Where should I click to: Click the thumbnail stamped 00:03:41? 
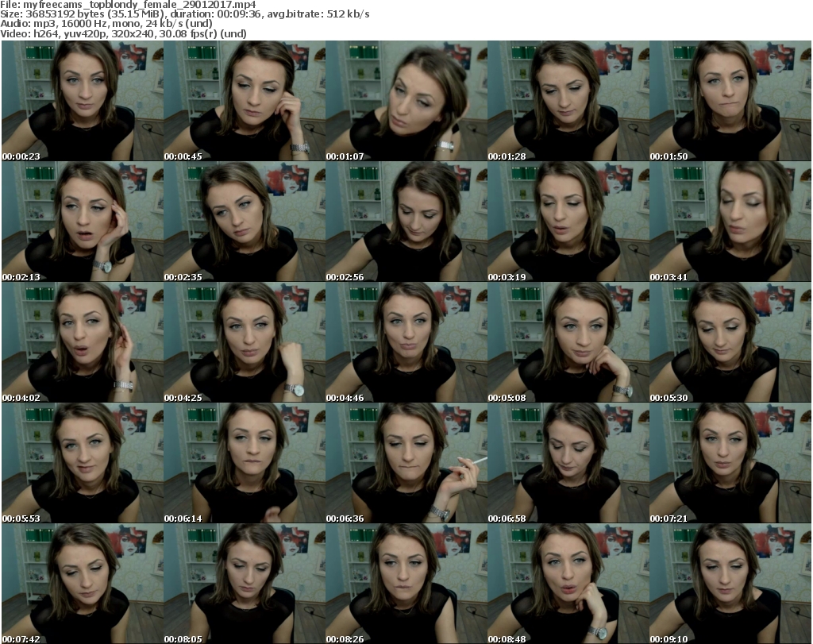click(x=730, y=222)
